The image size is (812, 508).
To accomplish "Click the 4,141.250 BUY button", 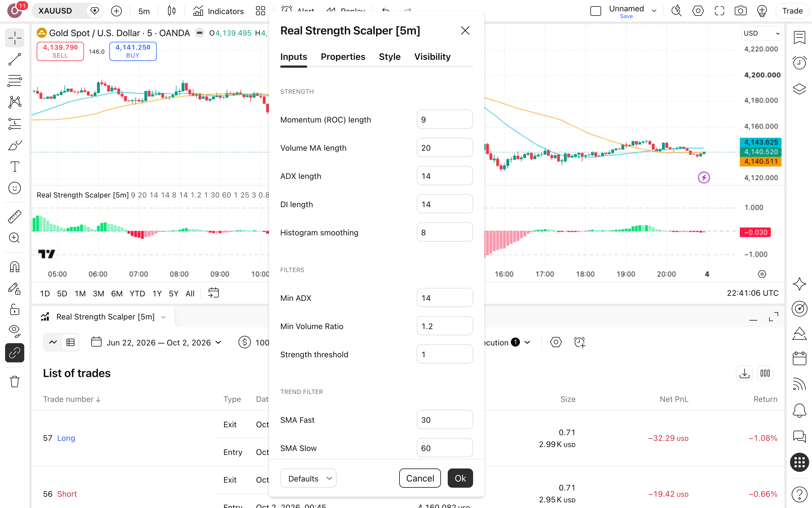I will pyautogui.click(x=133, y=51).
